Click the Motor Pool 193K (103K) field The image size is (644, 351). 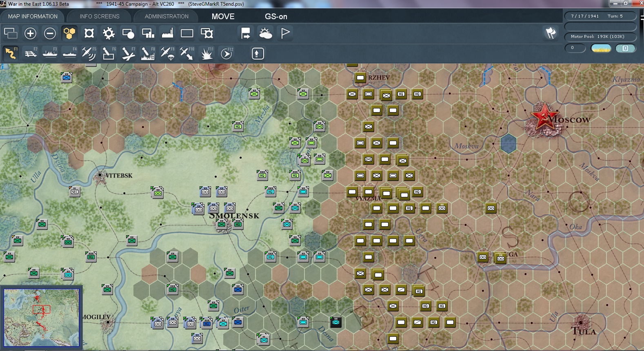pyautogui.click(x=600, y=37)
